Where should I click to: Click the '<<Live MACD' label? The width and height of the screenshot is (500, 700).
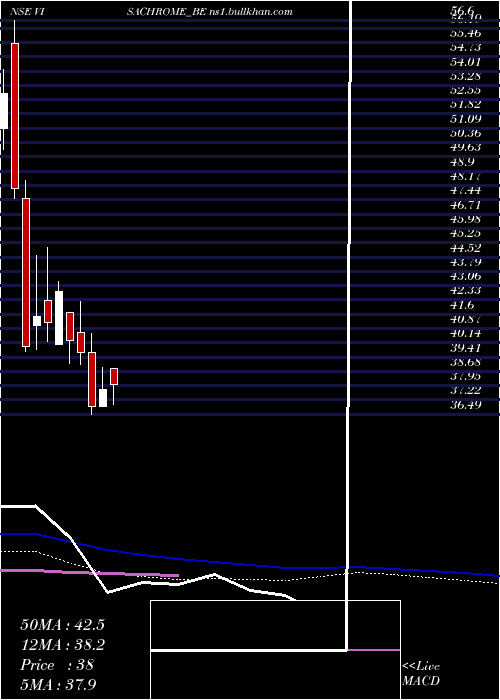click(x=421, y=674)
